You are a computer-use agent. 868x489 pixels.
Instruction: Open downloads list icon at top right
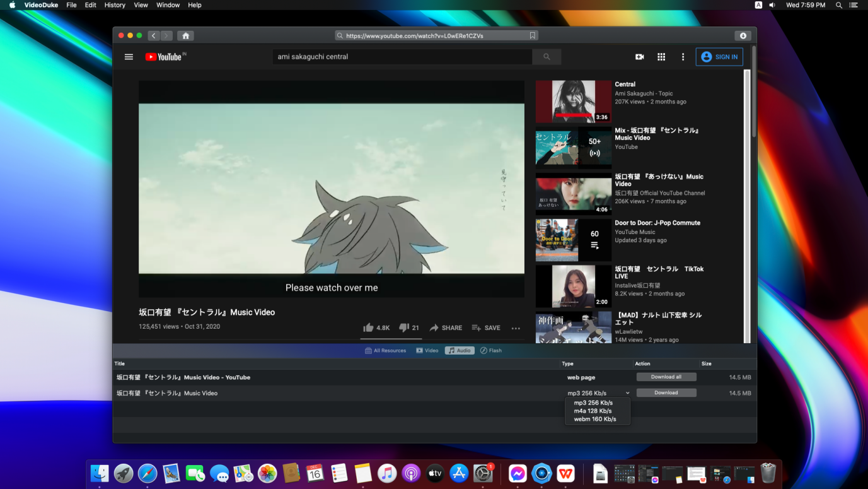click(743, 36)
